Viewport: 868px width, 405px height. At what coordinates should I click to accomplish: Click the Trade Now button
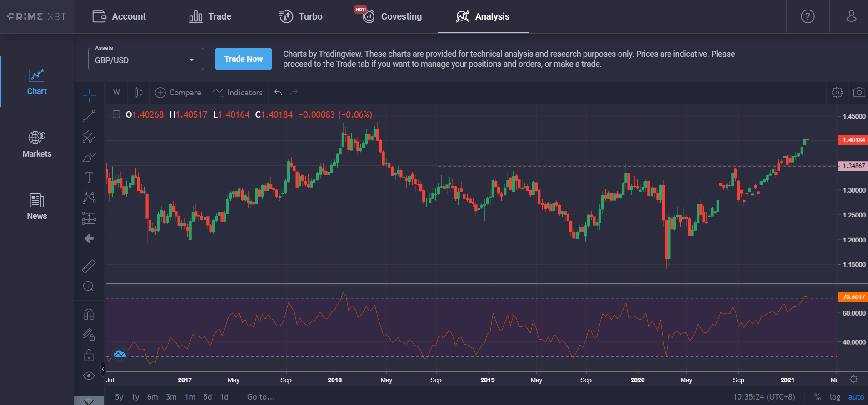tap(244, 59)
